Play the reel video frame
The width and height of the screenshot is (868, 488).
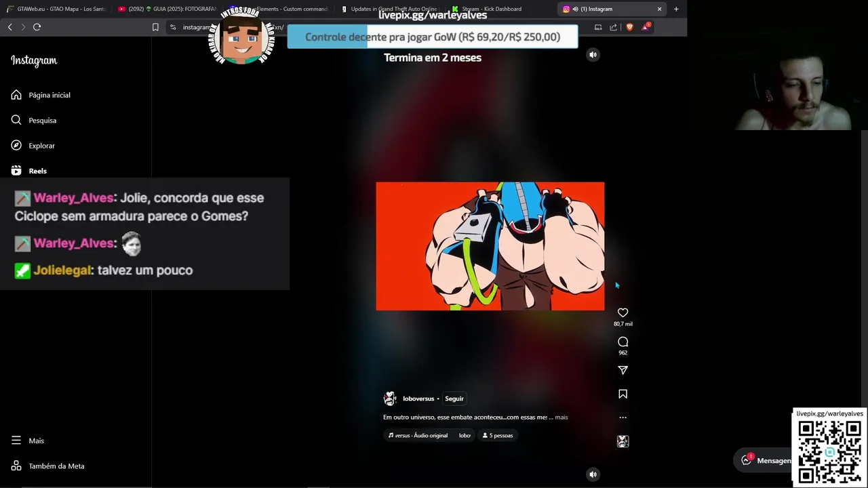[x=490, y=246]
